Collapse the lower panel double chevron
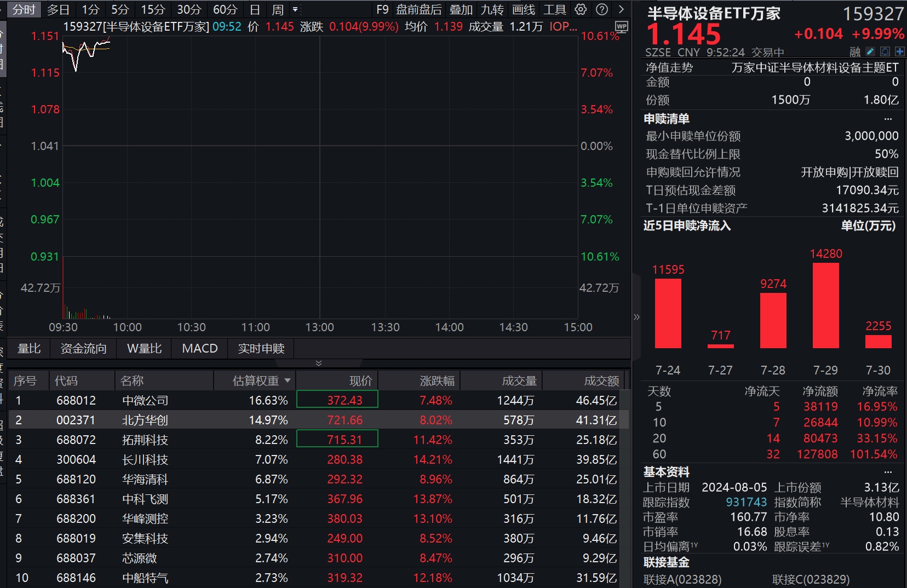This screenshot has width=907, height=588. point(319,363)
